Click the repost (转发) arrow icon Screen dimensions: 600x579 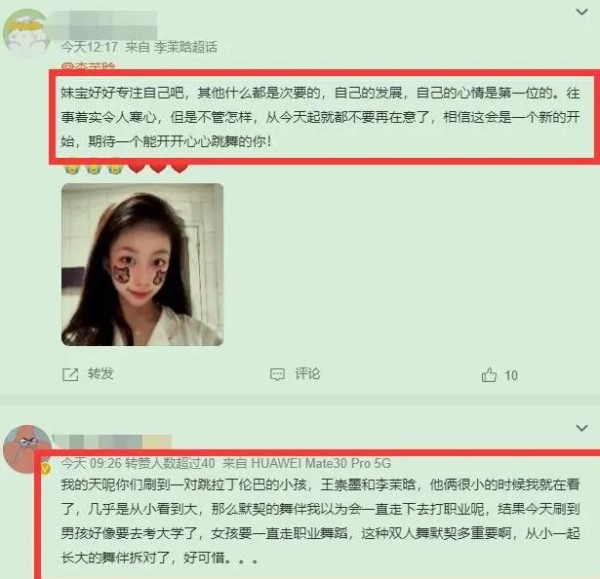[x=70, y=374]
